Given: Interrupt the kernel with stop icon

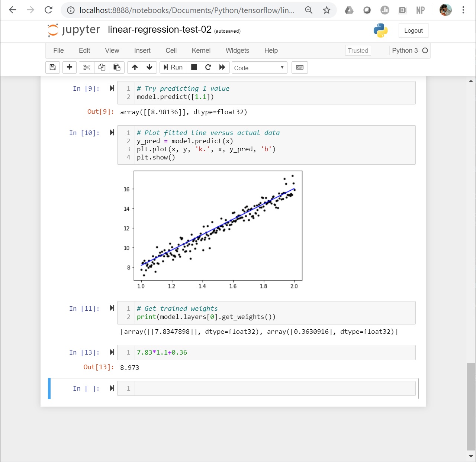Looking at the screenshot, I should (x=194, y=67).
